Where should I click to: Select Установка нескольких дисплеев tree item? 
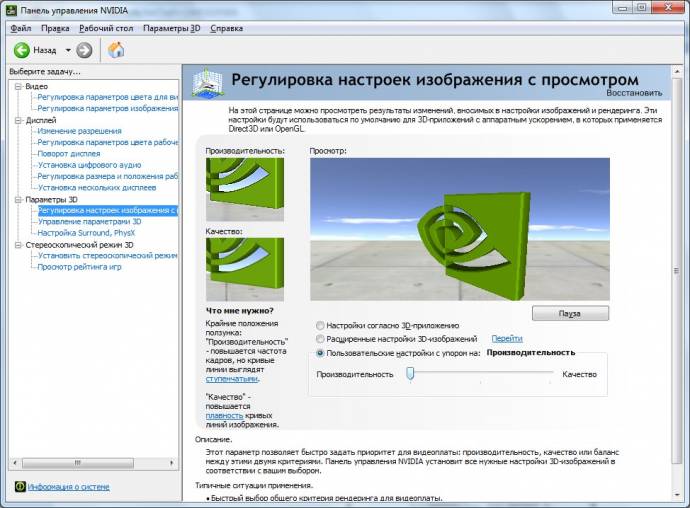(97, 188)
